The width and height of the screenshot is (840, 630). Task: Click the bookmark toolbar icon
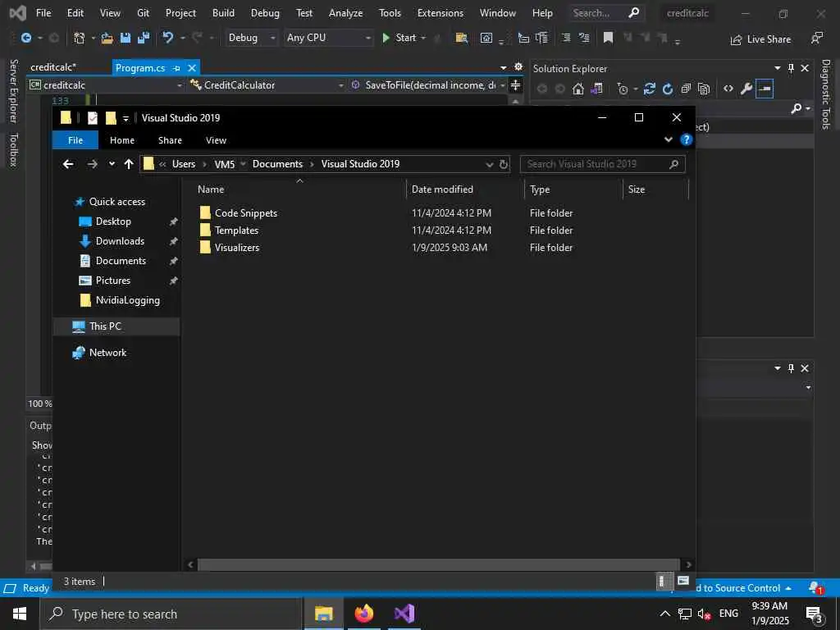tap(608, 38)
